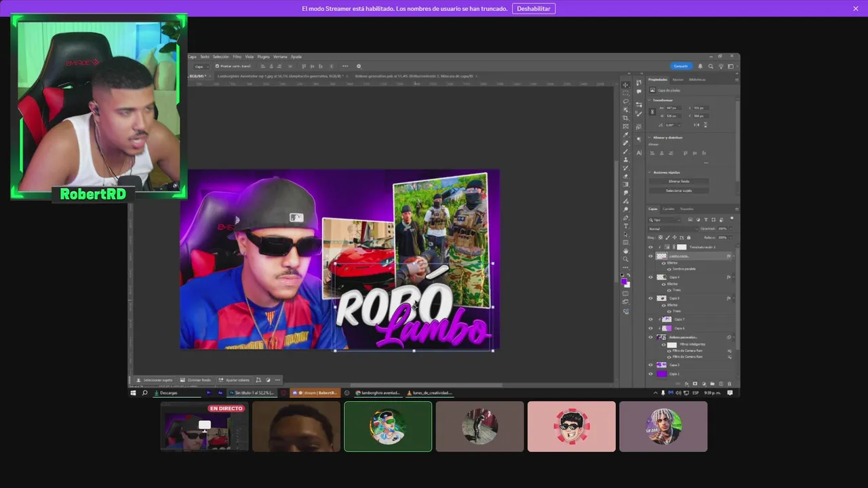868x488 pixels.
Task: Click the white background color swatch
Action: click(x=628, y=286)
